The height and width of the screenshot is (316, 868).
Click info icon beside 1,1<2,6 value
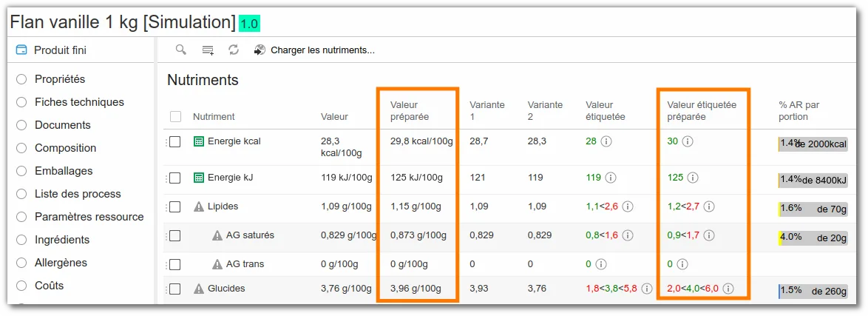[627, 206]
